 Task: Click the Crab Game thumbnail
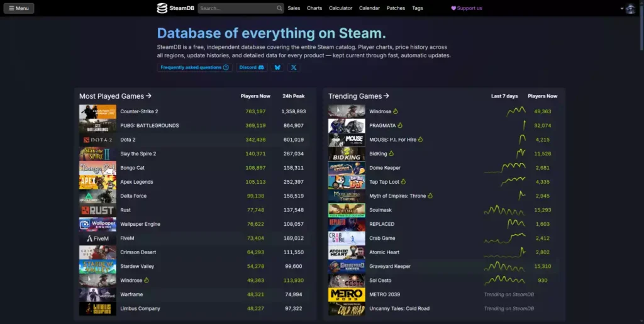(x=347, y=238)
